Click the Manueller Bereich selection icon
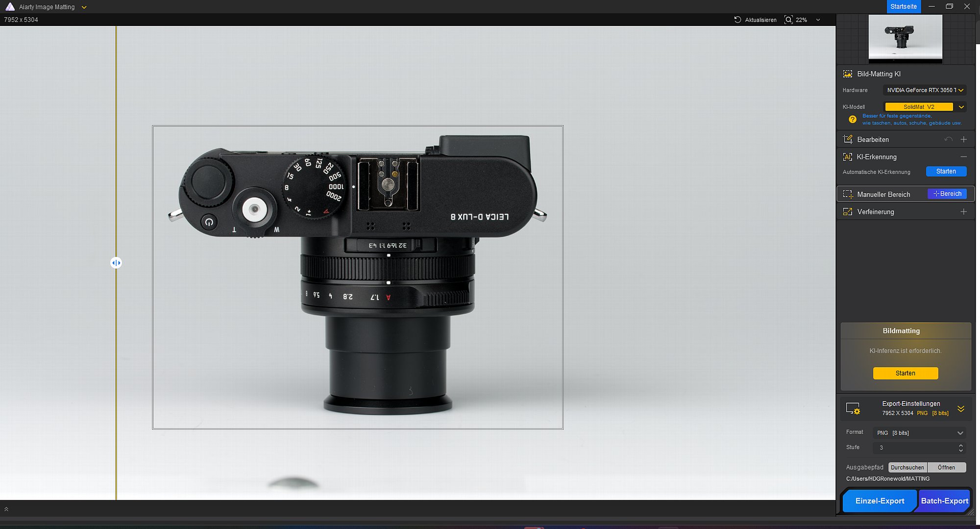 click(x=847, y=194)
